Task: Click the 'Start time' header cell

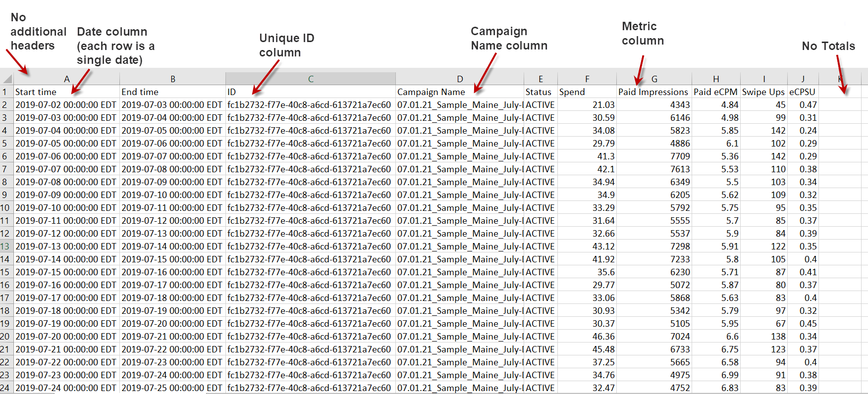Action: tap(66, 92)
